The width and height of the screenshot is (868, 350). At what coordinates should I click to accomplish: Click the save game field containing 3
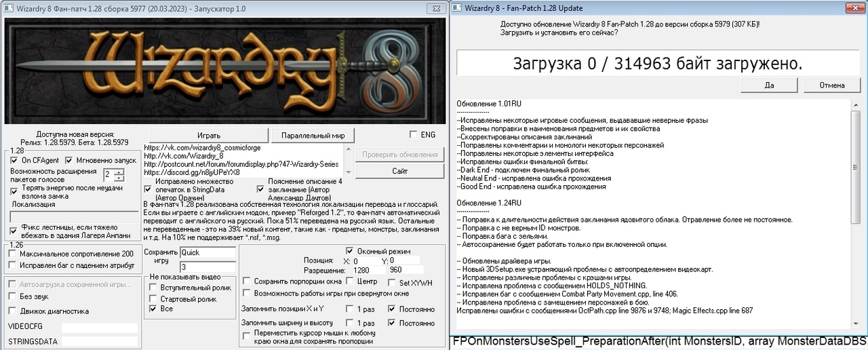point(208,267)
